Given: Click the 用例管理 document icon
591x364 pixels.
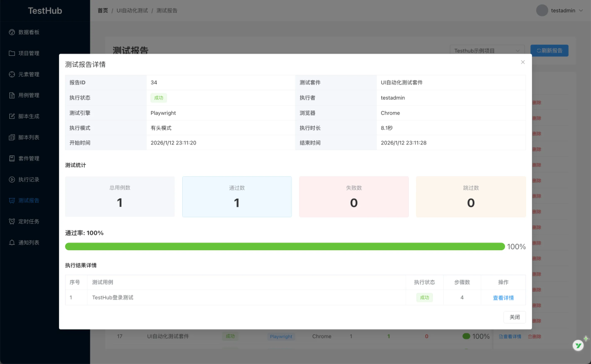Looking at the screenshot, I should click(x=11, y=95).
